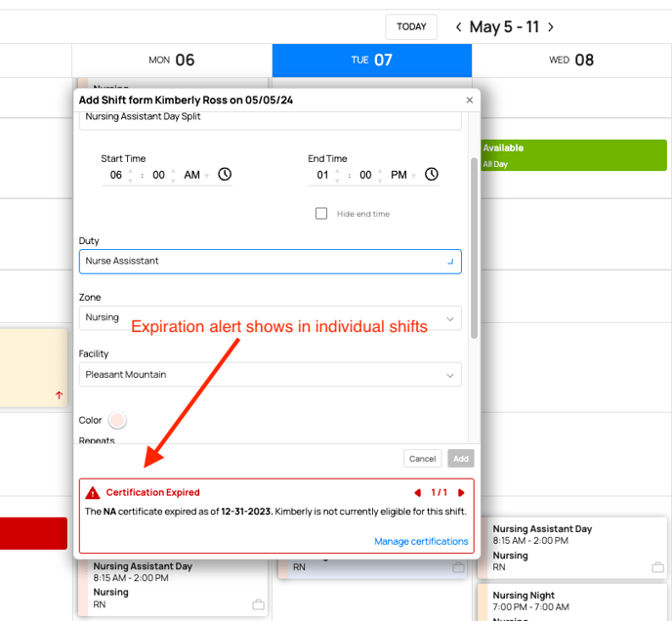Click the solid red block at left
Viewport: 672px width, 621px height.
tap(33, 533)
